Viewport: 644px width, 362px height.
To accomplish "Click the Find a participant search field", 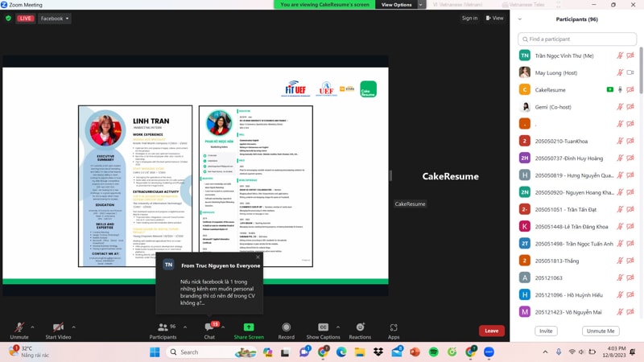I will point(577,39).
